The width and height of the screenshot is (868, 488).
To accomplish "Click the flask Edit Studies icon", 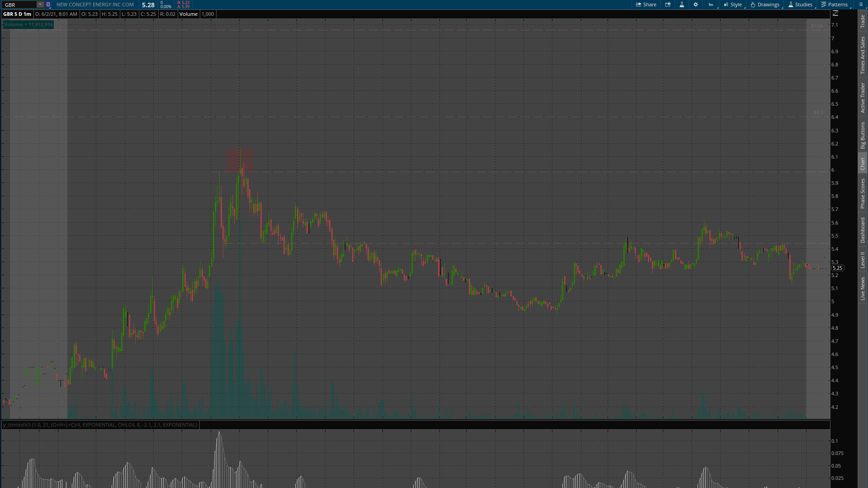I will pos(682,5).
